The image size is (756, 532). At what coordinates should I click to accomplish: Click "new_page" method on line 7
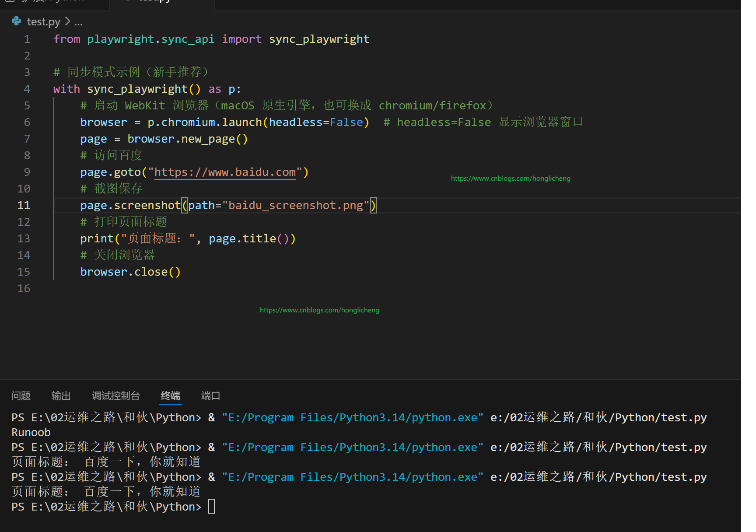click(208, 139)
